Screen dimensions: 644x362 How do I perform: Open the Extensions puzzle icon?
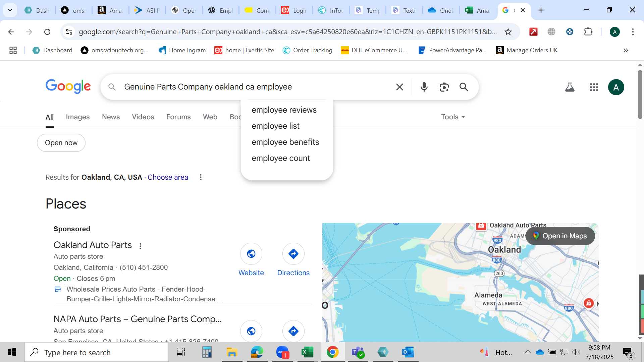click(588, 32)
